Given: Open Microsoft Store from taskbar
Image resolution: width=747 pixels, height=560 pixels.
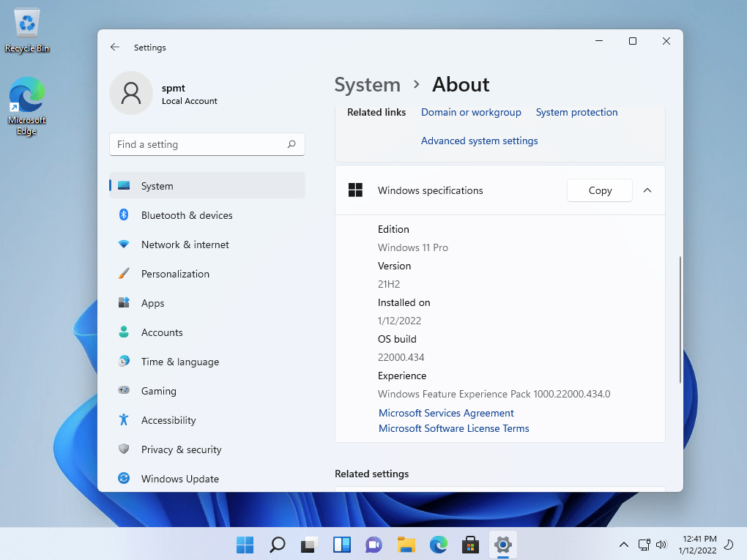Looking at the screenshot, I should pos(470,545).
